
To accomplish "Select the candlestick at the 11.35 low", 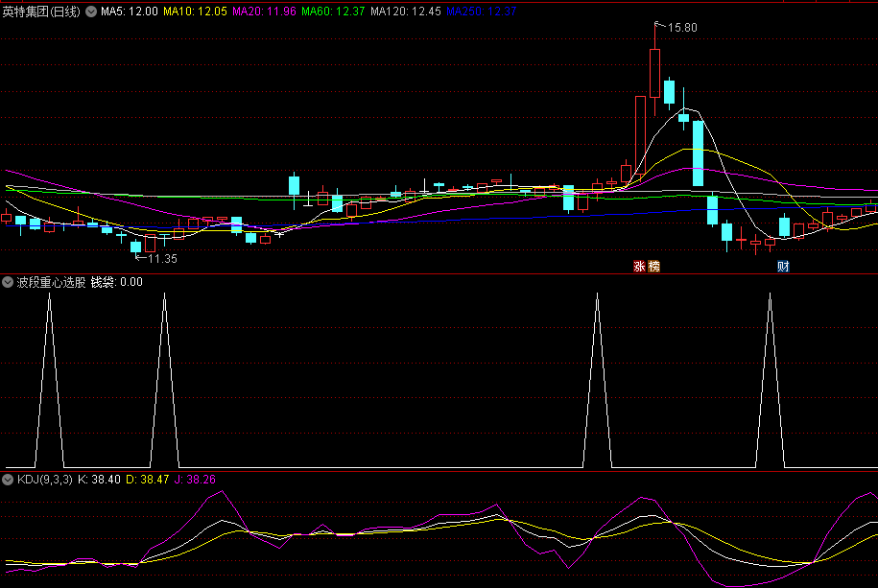I will (x=135, y=247).
